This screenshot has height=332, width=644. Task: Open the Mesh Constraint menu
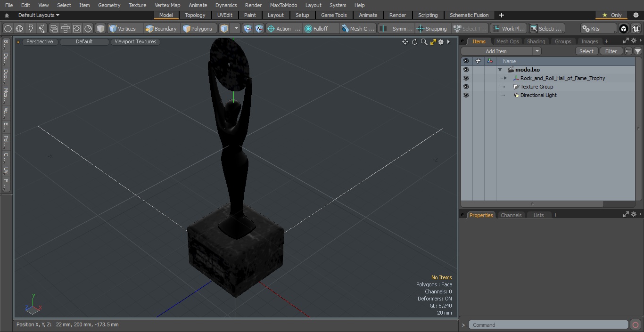(x=358, y=29)
